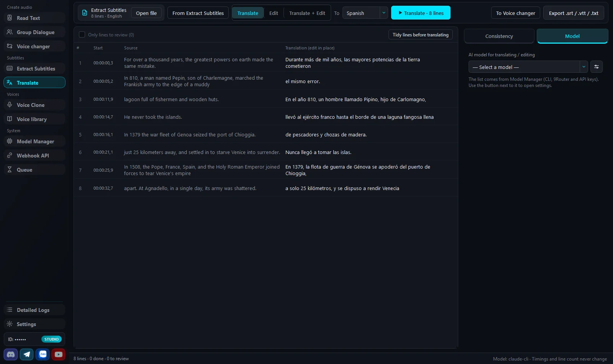This screenshot has width=613, height=364.
Task: Edit translation 'de pescadores y chozas de madera.'
Action: pos(326,135)
